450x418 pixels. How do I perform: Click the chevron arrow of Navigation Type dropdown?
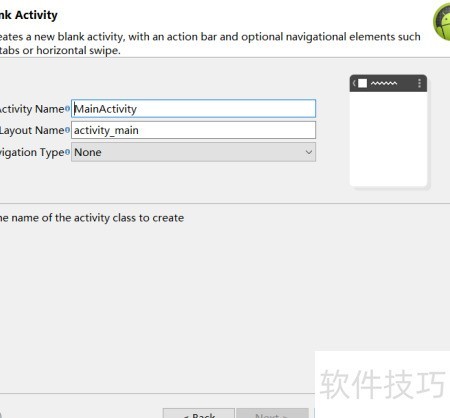[309, 152]
